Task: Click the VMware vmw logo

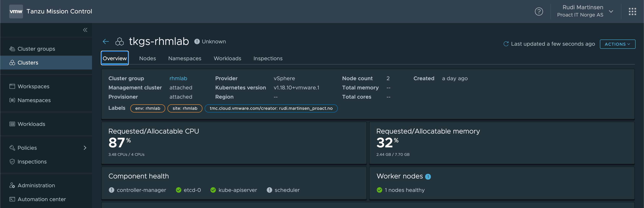Action: click(16, 11)
